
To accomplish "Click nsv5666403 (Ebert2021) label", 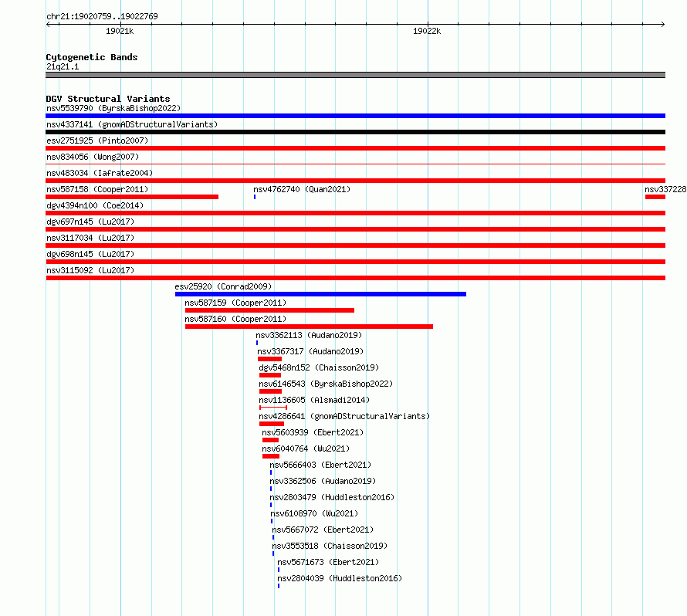I will (x=320, y=465).
